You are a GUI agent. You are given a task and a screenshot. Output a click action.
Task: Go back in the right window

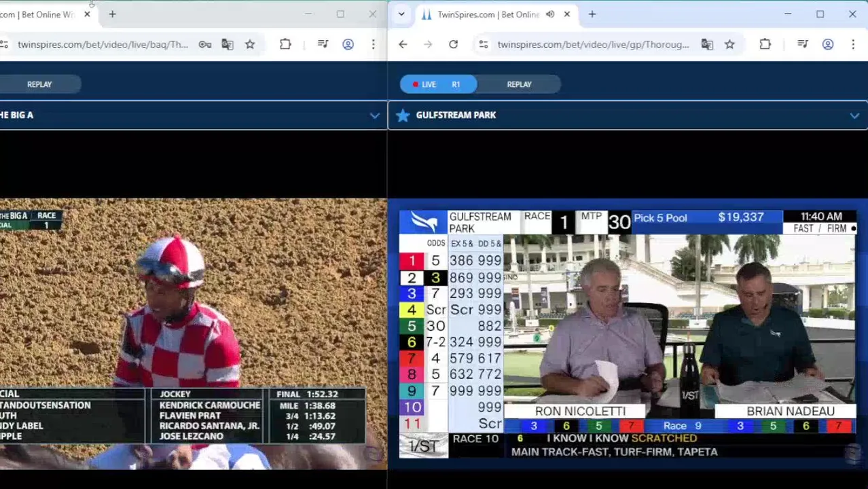(x=403, y=44)
